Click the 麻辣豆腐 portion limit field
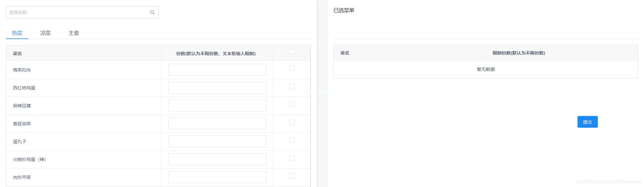The width and height of the screenshot is (644, 187). pos(217,106)
